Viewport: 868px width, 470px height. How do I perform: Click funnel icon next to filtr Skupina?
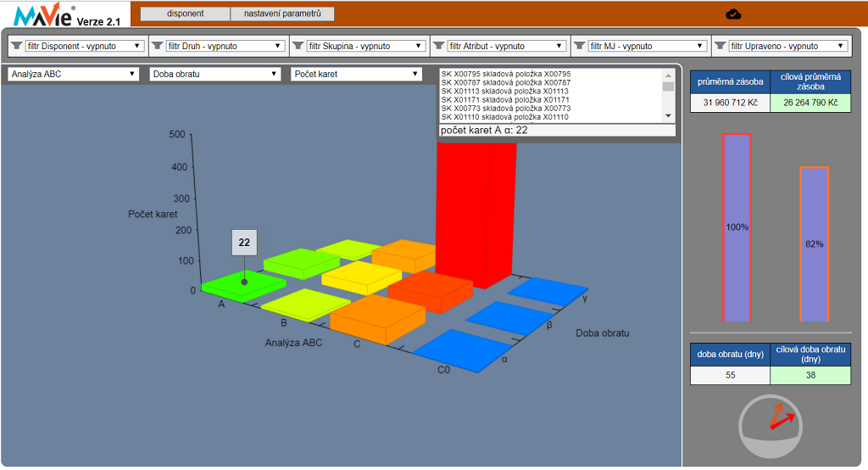pos(298,46)
